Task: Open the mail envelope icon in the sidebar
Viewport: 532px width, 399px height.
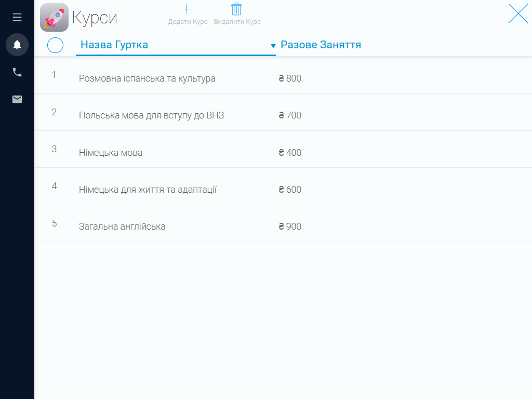Action: pyautogui.click(x=17, y=99)
